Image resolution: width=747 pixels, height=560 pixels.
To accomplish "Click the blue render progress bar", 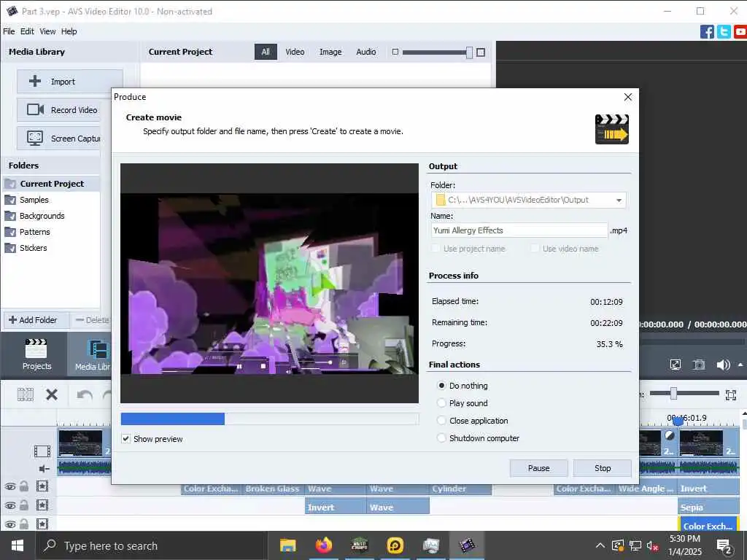I will (172, 419).
